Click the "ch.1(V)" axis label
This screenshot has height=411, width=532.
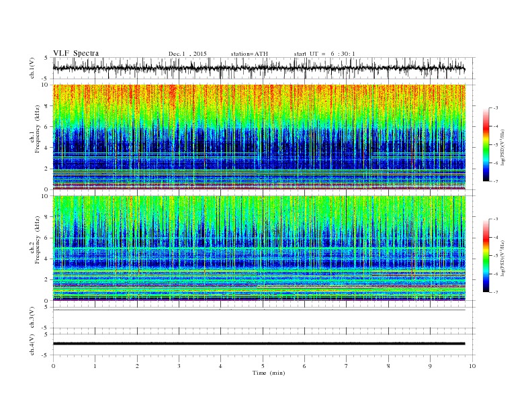click(32, 68)
